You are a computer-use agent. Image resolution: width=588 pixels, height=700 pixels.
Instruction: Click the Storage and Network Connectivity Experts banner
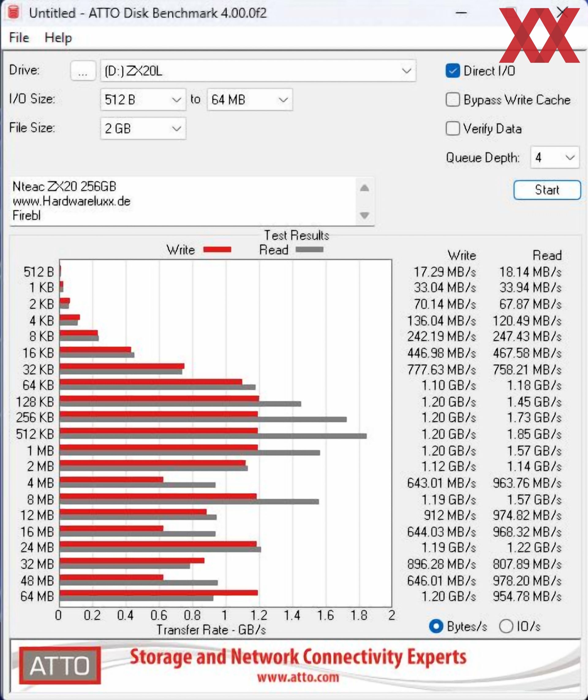point(298,657)
